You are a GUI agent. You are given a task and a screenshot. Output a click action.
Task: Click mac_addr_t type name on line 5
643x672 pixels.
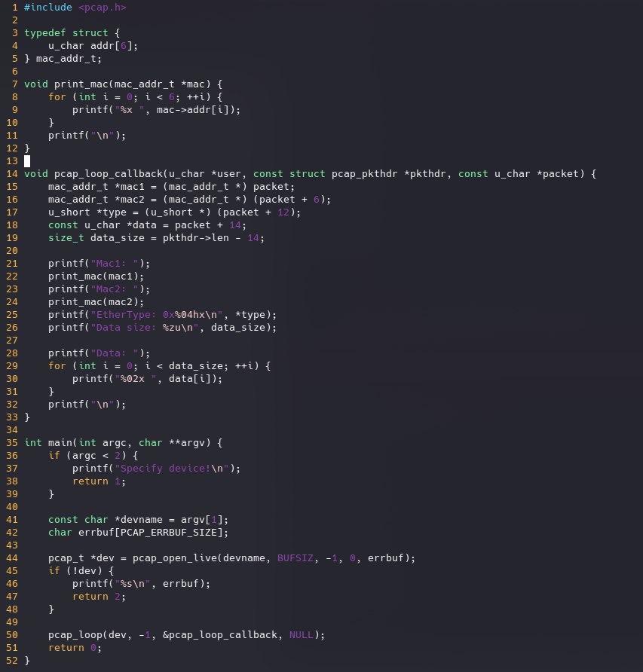coord(66,59)
